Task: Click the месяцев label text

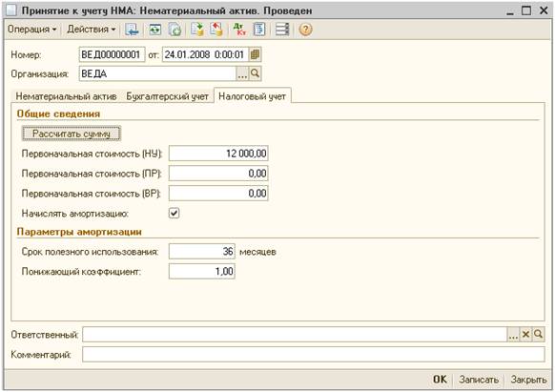Action: pos(257,252)
